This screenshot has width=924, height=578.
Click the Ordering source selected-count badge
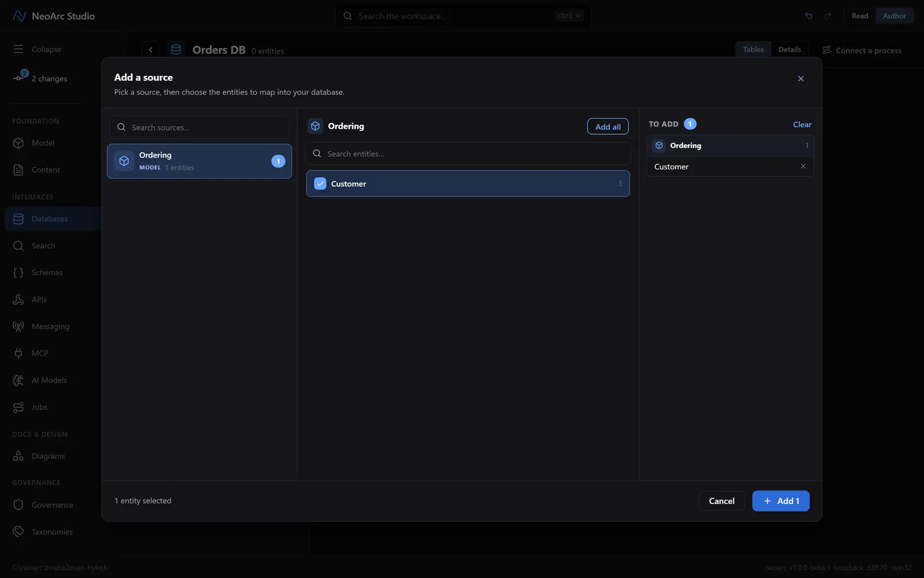pos(278,161)
